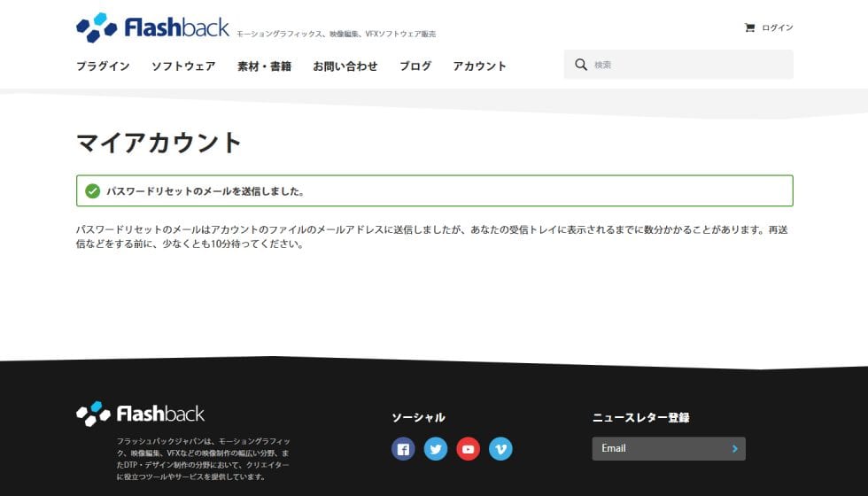Click the footer Flashback logo

click(141, 415)
